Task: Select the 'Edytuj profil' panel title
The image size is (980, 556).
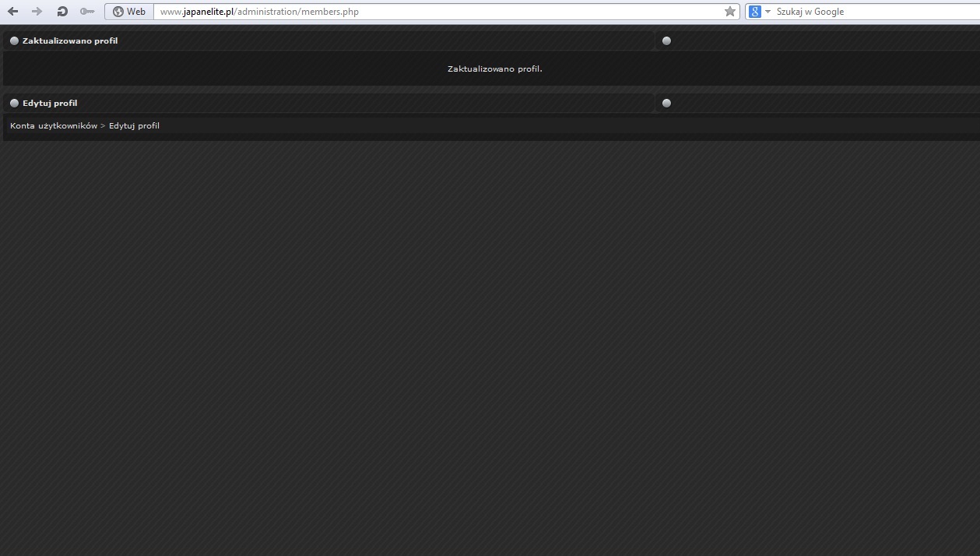Action: [x=50, y=103]
